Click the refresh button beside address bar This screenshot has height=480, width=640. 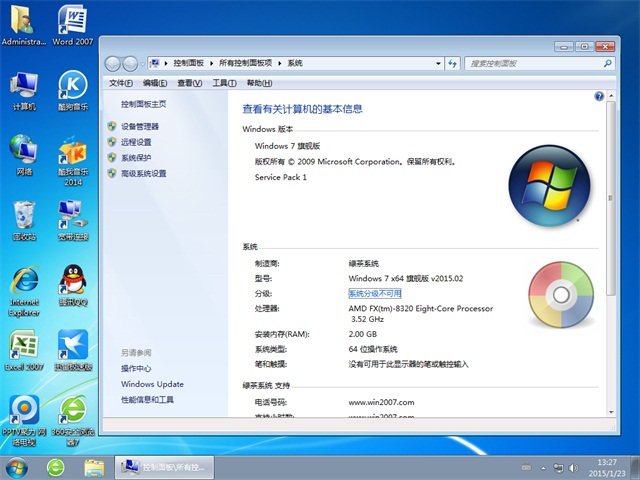click(452, 63)
